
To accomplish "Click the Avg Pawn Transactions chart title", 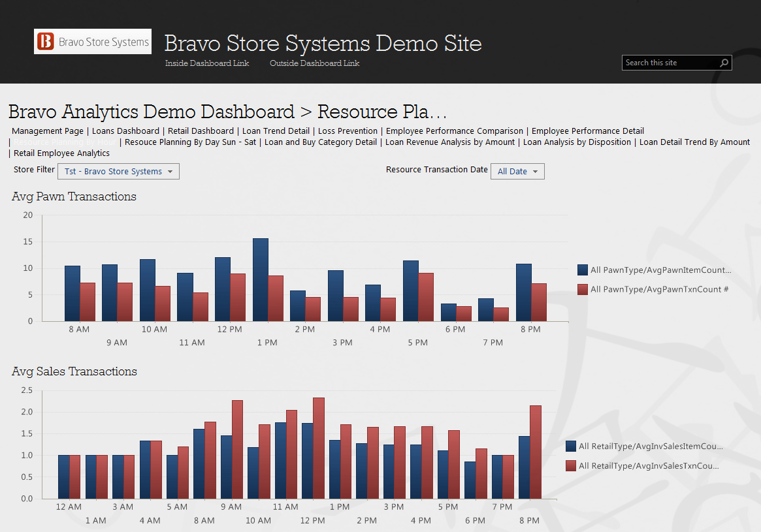I will [74, 196].
